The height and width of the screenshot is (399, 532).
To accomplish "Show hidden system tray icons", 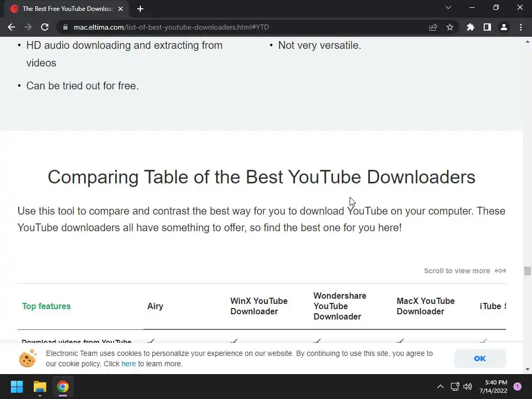I will (441, 387).
